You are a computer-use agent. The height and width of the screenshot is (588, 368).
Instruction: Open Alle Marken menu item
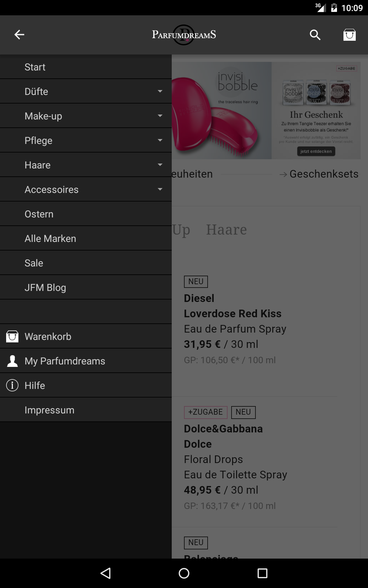(50, 239)
